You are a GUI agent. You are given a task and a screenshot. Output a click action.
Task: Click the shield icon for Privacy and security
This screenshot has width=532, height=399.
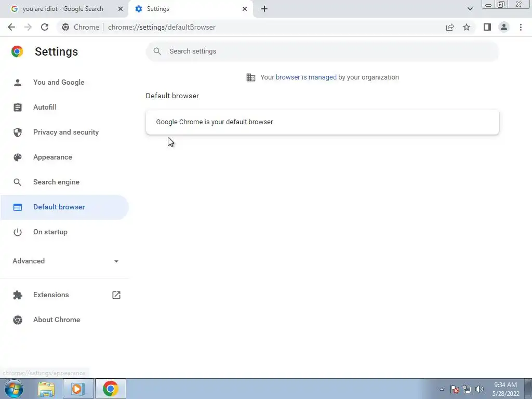pyautogui.click(x=17, y=132)
